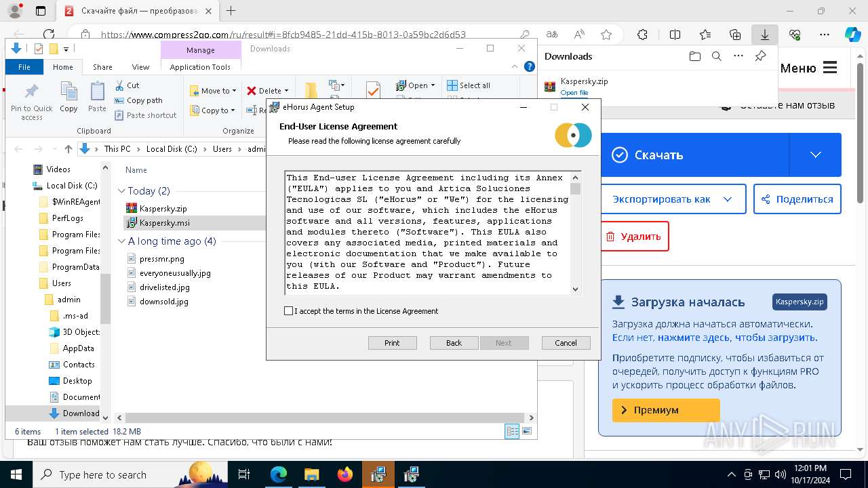Click the translate icon in address bar

[552, 35]
